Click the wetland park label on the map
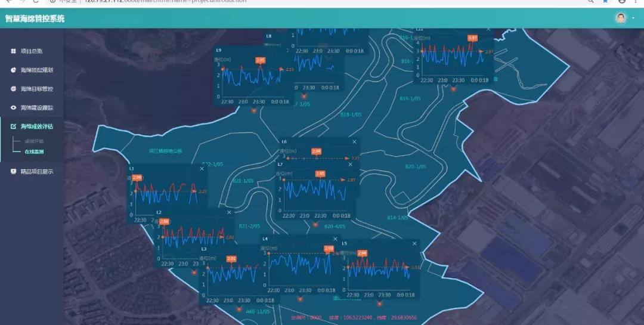 click(165, 151)
